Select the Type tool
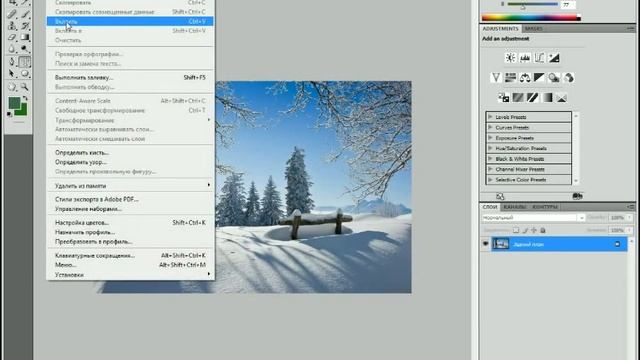 tap(25, 62)
